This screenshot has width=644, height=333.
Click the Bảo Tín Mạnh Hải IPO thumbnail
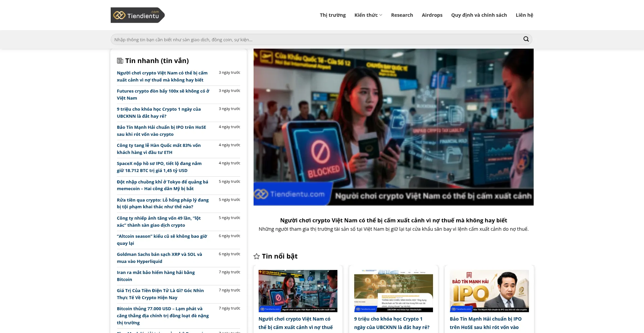pyautogui.click(x=489, y=291)
